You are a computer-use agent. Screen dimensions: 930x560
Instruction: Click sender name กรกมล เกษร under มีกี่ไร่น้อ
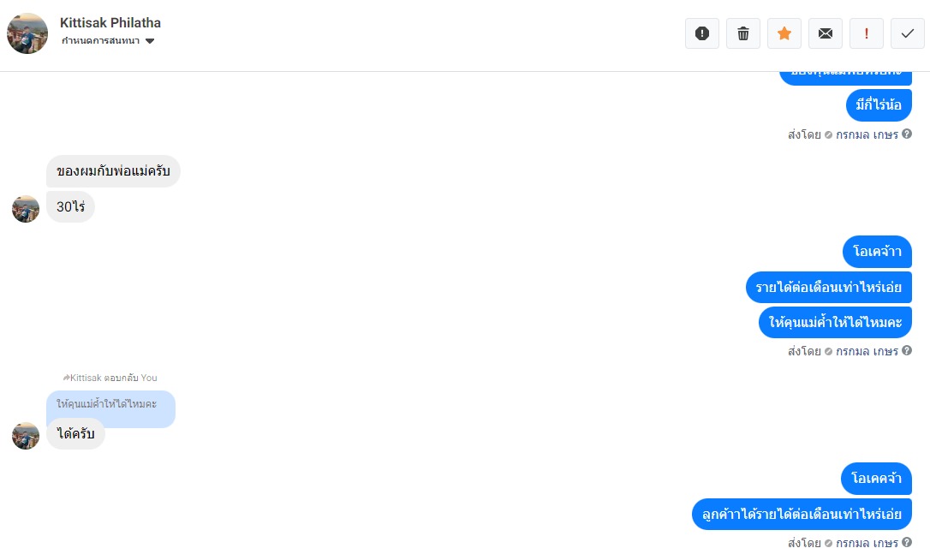tap(867, 134)
